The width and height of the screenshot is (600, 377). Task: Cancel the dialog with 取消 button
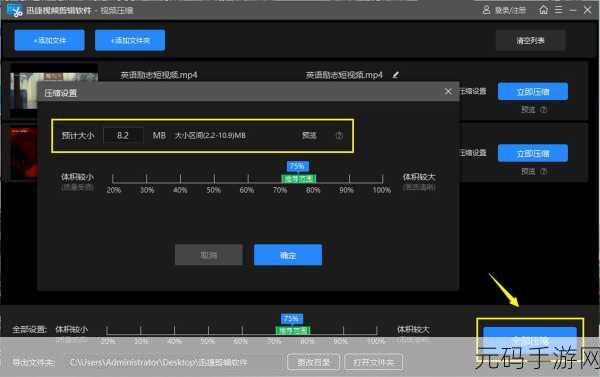point(209,255)
